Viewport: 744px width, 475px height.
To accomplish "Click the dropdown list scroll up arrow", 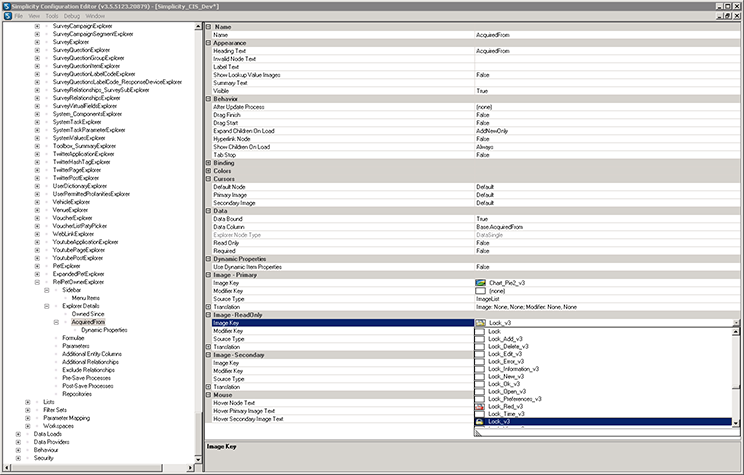I will point(736,332).
